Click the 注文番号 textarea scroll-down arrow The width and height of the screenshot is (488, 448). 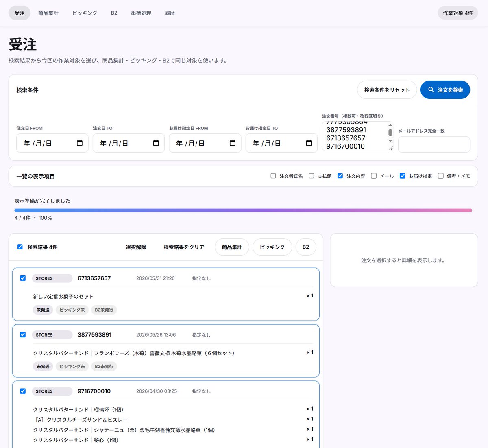click(390, 141)
